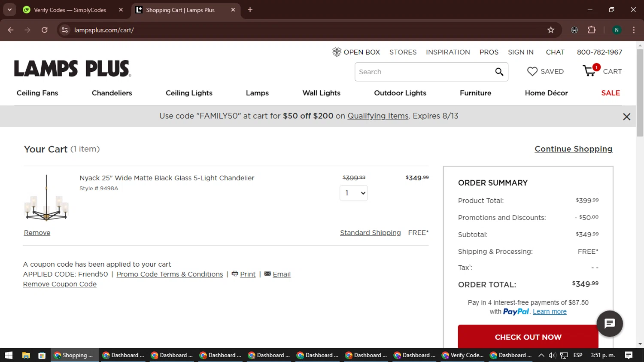Click CHECK OUT NOW button
This screenshot has width=644, height=362.
coord(528,337)
